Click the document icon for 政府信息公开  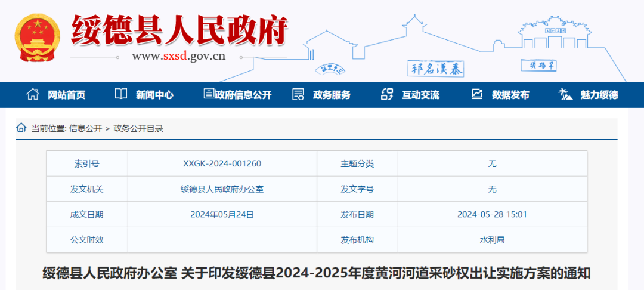[x=209, y=94]
